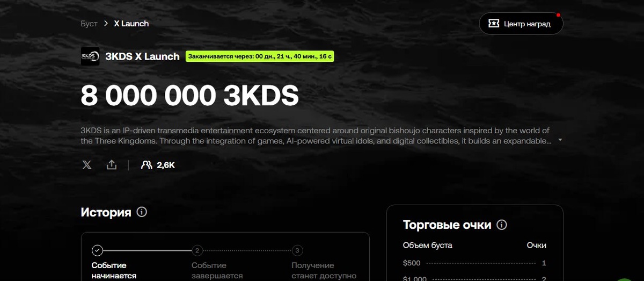Click the countdown timer badge
The height and width of the screenshot is (281, 644).
260,56
